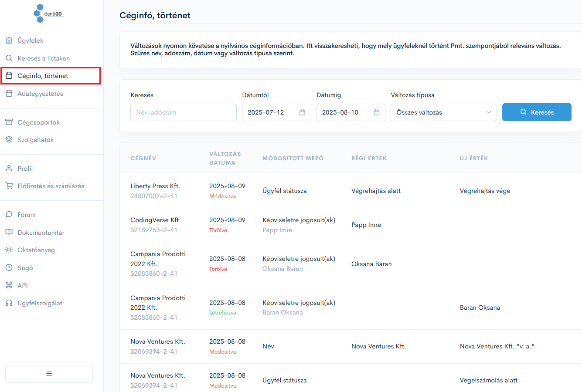This screenshot has width=582, height=392.
Task: Click the Ügyfélszolgálat headset icon
Action: [9, 303]
